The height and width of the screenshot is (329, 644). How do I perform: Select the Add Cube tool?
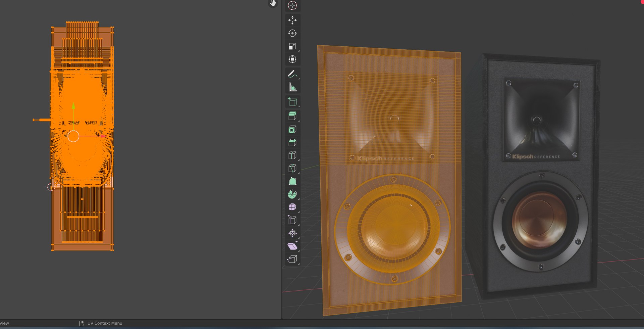pos(292,102)
